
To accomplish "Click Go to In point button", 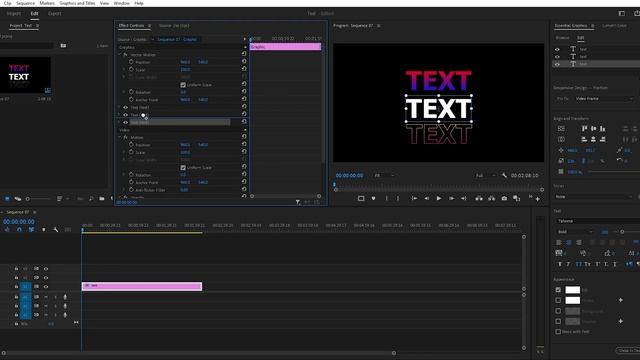I will coord(414,198).
